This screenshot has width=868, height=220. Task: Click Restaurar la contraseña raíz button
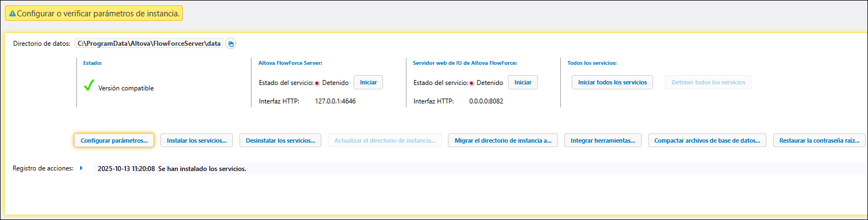[x=819, y=140]
